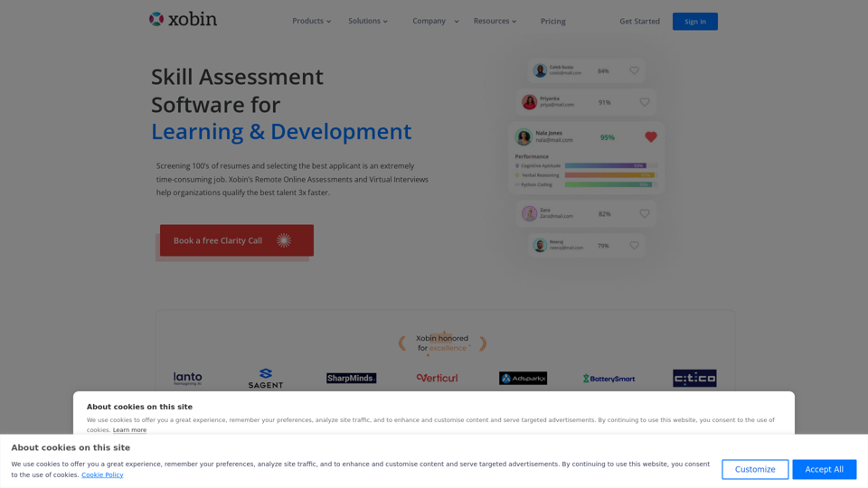Click Neeraj's avatar photo
Viewport: 868px width, 488px height.
click(x=540, y=245)
